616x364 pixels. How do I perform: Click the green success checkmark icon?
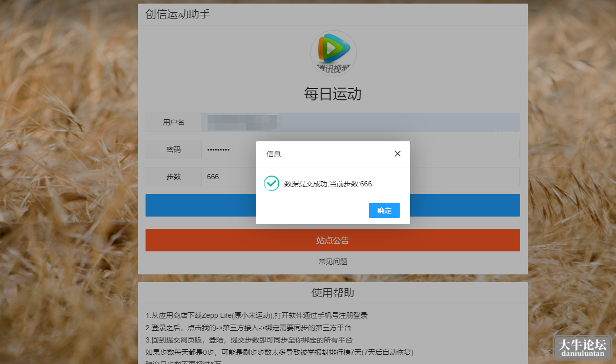(271, 183)
